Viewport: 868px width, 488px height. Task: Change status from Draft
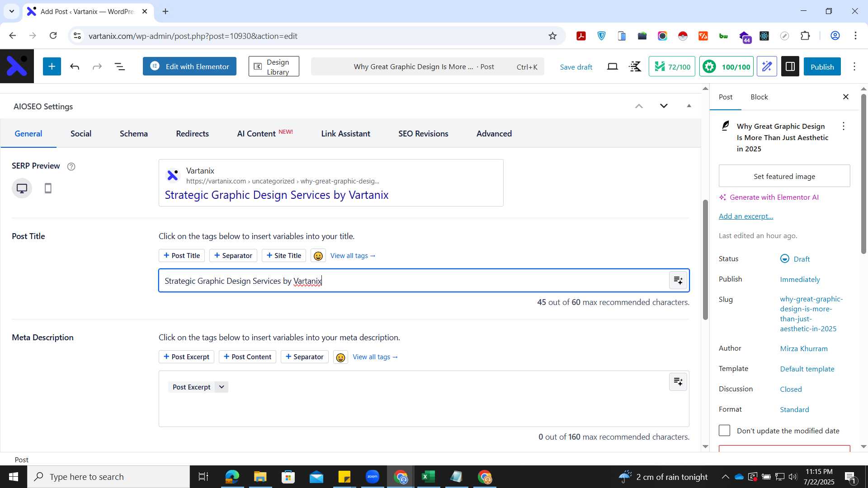[x=795, y=259]
